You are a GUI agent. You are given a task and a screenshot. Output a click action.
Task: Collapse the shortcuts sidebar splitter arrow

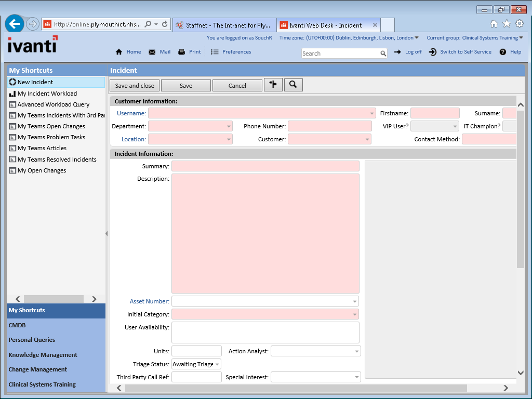107,233
